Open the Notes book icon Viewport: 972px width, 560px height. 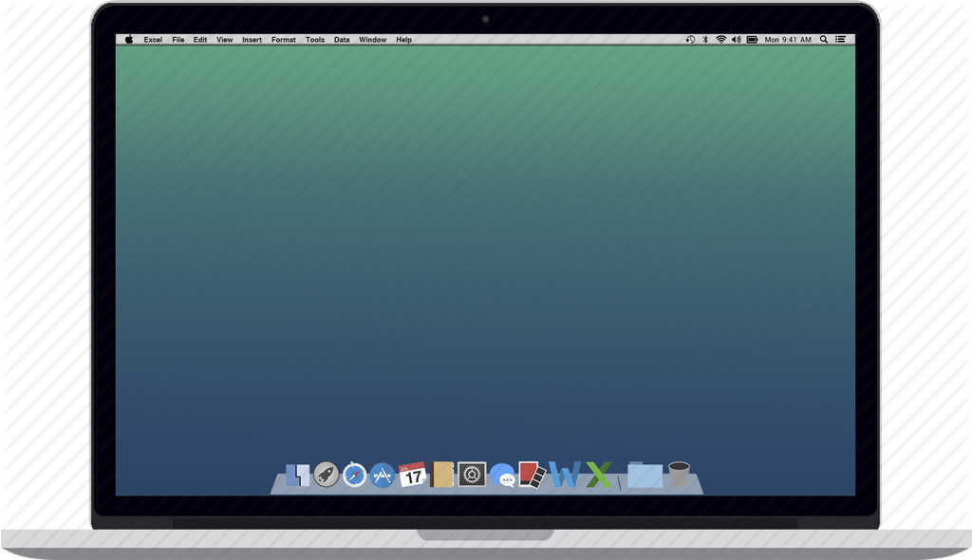coord(439,475)
